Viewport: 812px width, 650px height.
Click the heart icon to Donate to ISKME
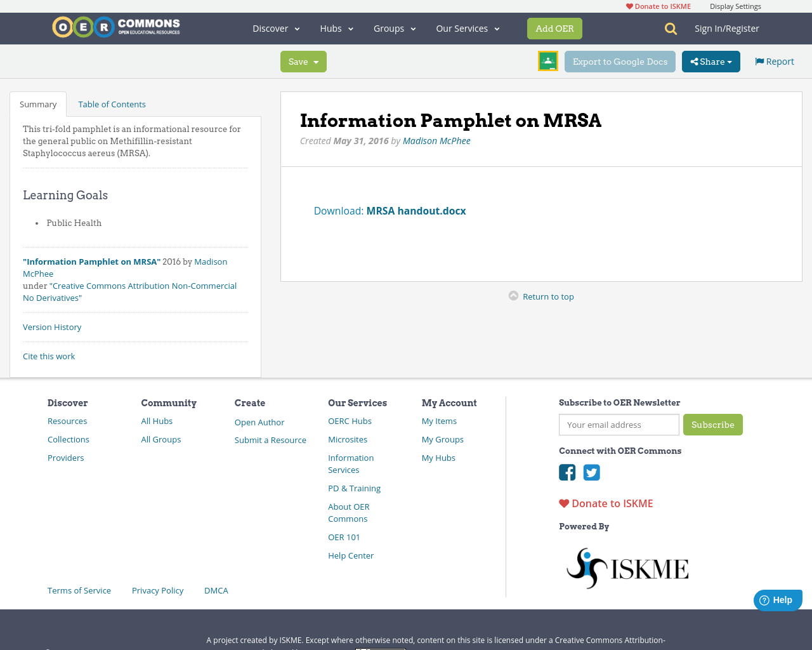563,503
